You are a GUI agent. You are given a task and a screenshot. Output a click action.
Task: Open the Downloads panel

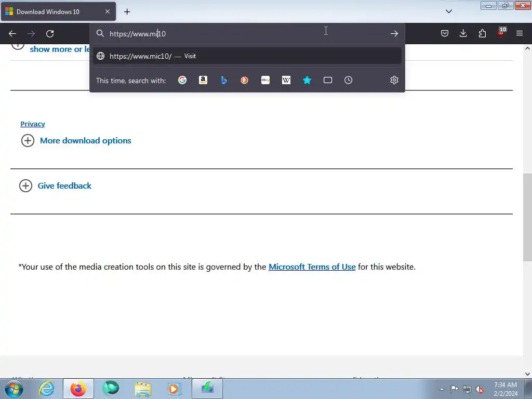pos(463,33)
